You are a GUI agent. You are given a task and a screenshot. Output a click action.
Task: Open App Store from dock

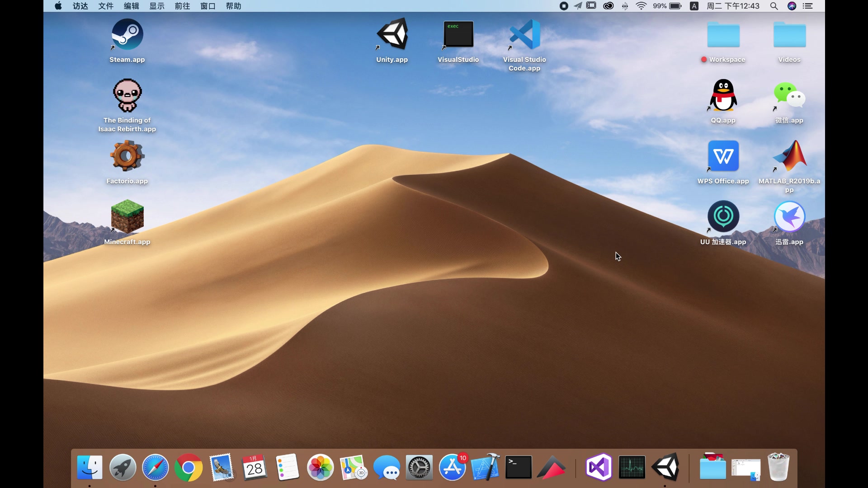452,467
